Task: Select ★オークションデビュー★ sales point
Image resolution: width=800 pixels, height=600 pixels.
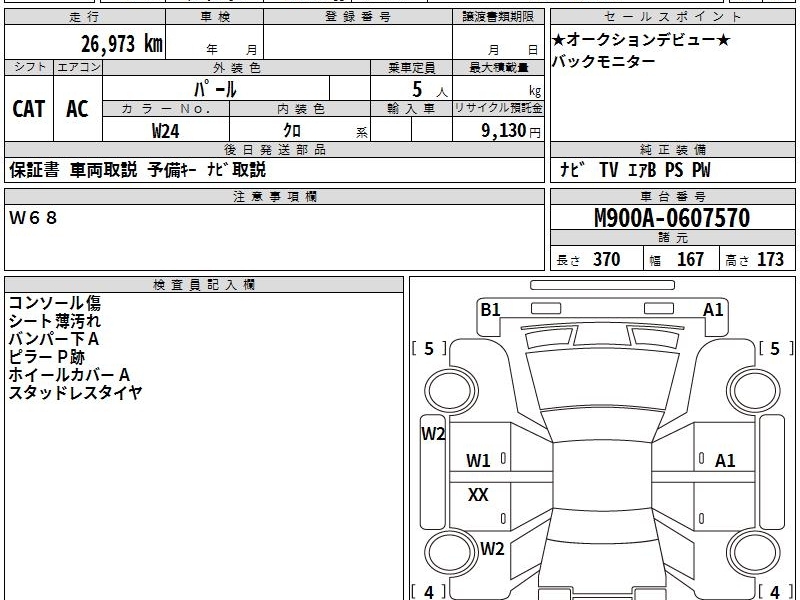Action: pos(641,39)
